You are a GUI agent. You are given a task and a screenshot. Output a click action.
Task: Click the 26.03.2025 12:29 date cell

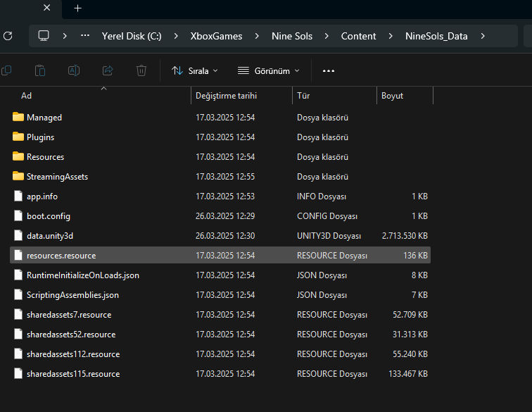(225, 216)
